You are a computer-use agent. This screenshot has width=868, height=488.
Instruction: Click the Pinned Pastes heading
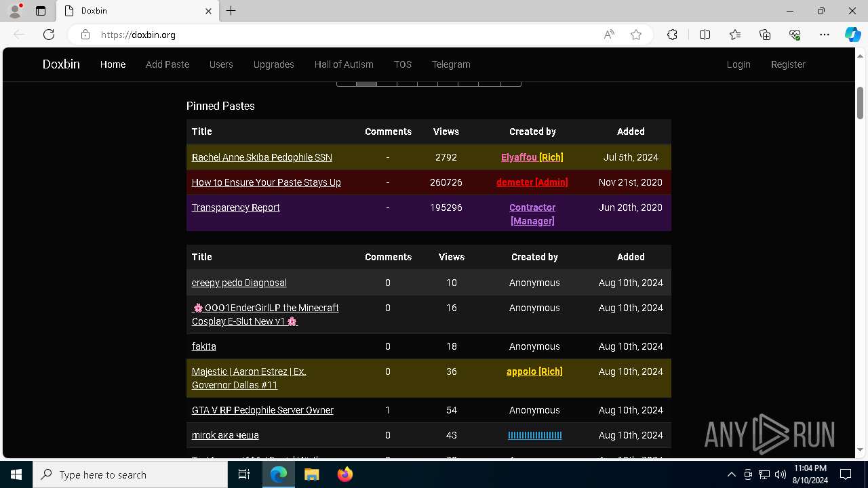coord(220,106)
